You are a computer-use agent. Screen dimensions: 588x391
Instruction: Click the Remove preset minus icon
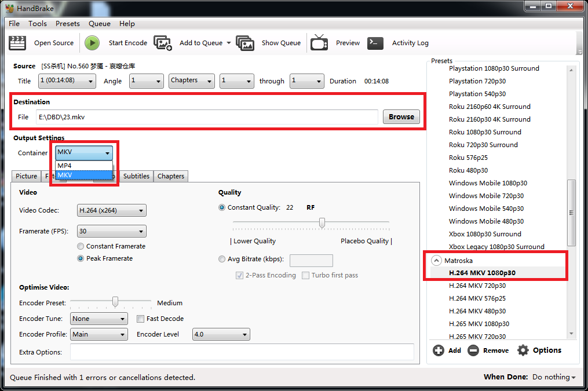[473, 350]
